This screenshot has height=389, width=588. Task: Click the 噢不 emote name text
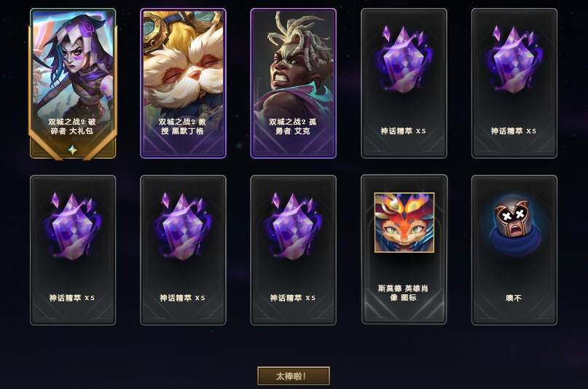tap(514, 298)
